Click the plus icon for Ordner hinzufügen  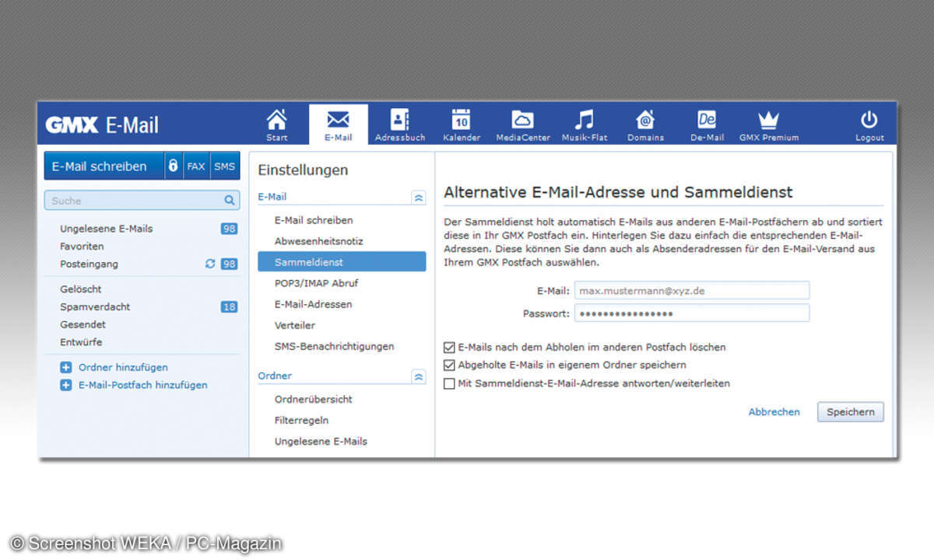pos(66,367)
